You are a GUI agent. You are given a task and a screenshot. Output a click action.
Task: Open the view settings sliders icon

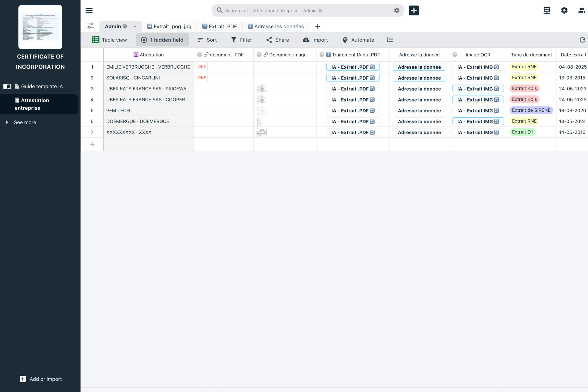click(90, 26)
